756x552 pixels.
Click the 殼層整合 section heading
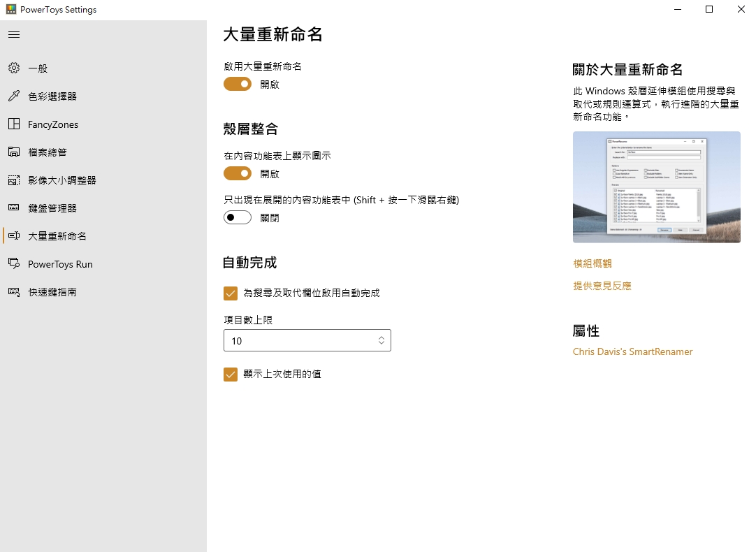click(x=250, y=129)
